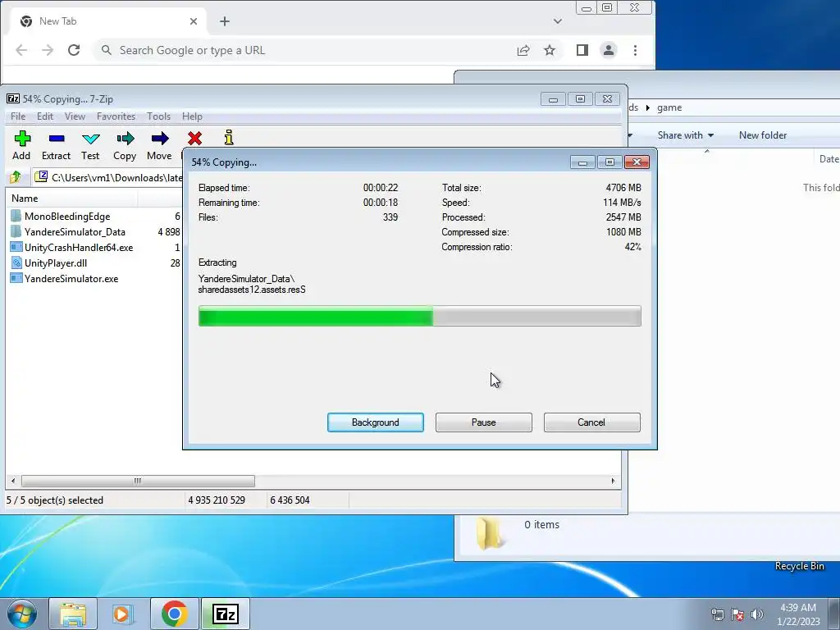The image size is (840, 630).
Task: Select the YandereSimulator_Data folder
Action: pos(75,232)
